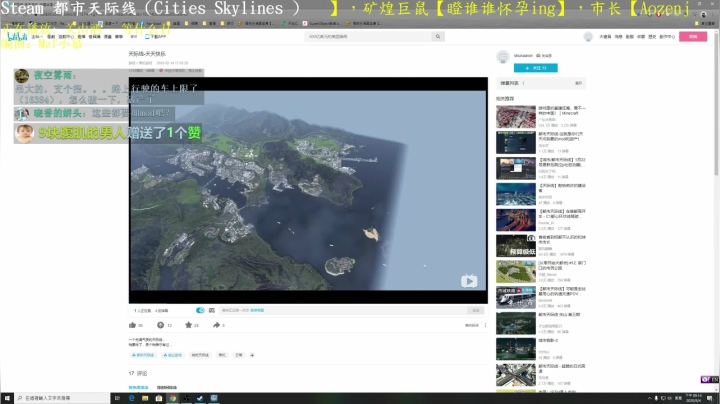Viewport: 720px width, 404px height.
Task: Open Microsoft Store from taskbar
Action: [x=159, y=398]
